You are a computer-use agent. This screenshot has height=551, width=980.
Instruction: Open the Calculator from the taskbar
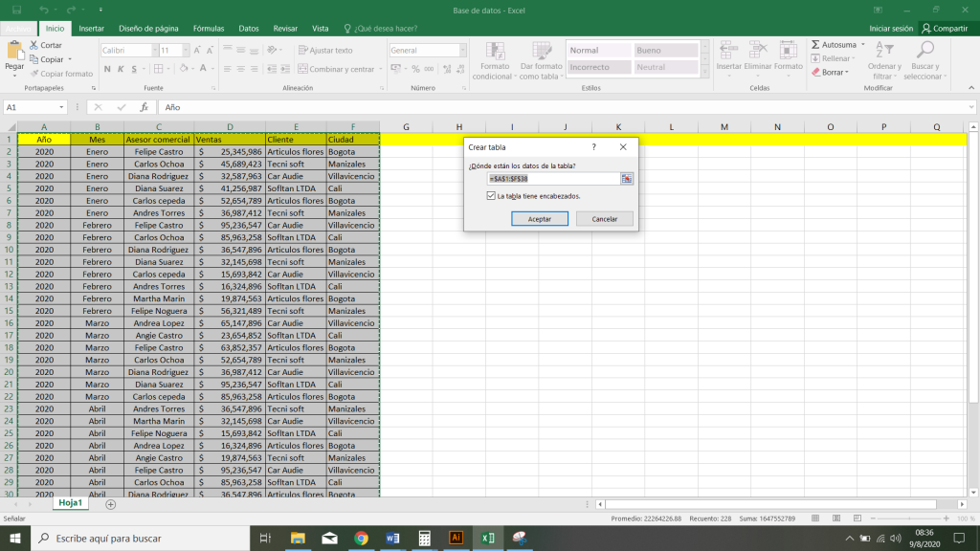point(424,538)
